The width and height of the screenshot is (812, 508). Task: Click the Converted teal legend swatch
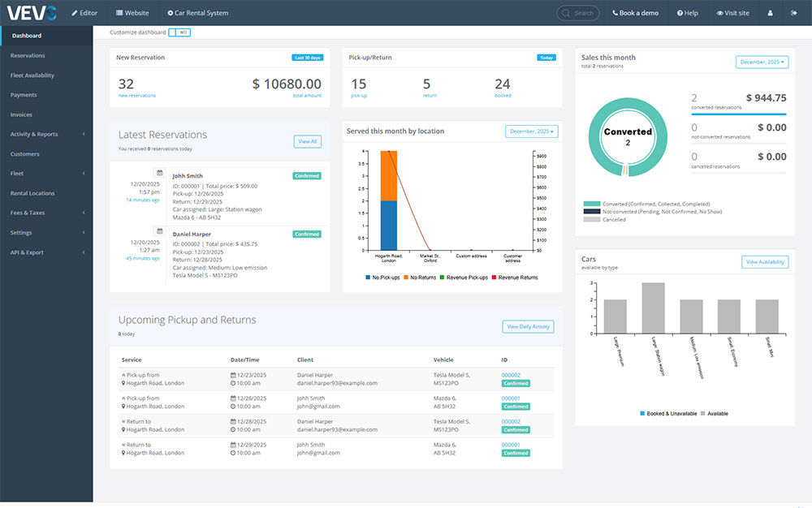pyautogui.click(x=591, y=204)
